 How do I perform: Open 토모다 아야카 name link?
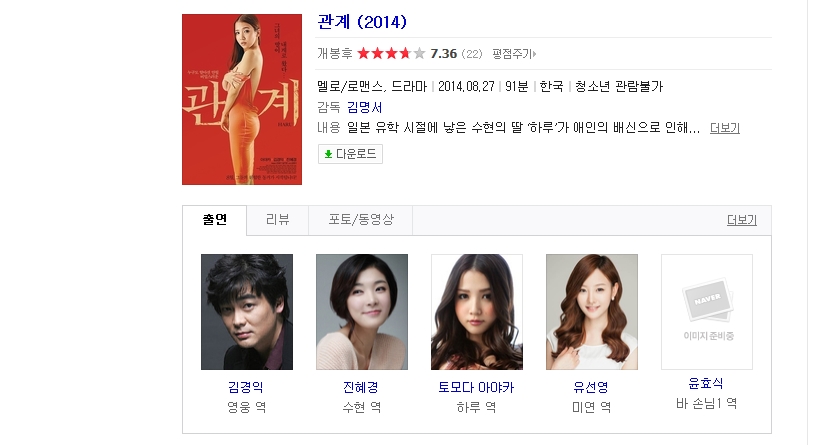[x=476, y=387]
